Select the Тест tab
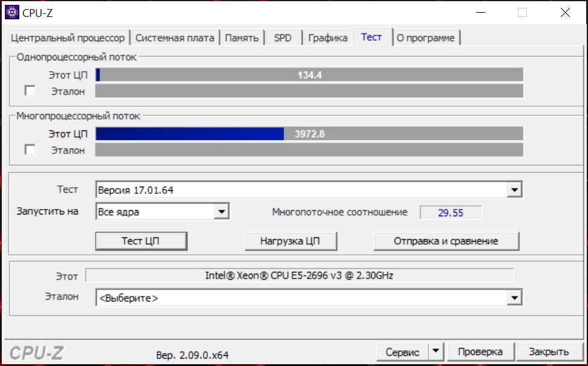 (372, 37)
